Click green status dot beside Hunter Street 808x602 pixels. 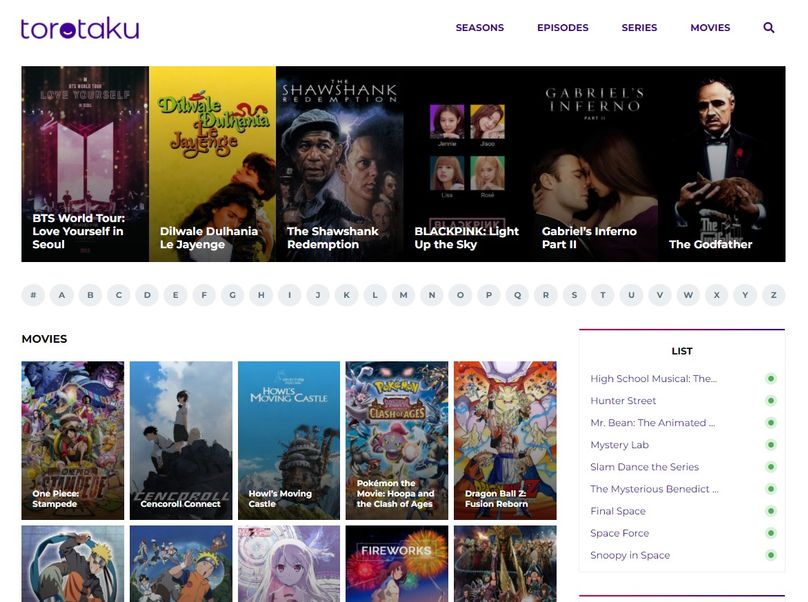(771, 401)
